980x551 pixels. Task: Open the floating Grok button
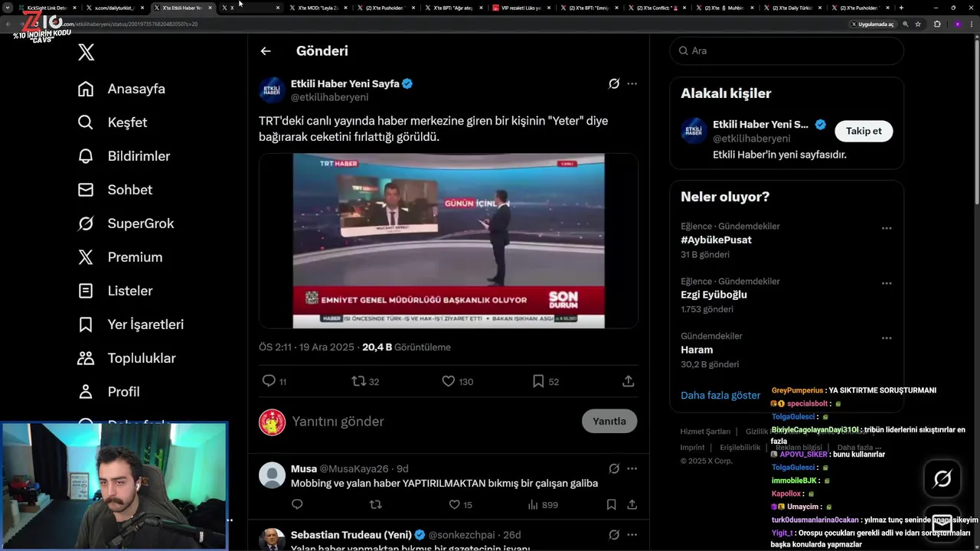[x=942, y=479]
